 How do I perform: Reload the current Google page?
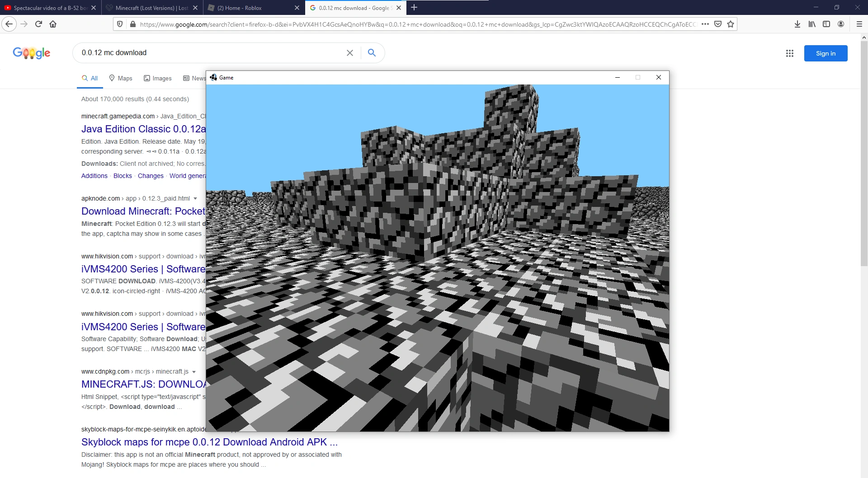click(38, 24)
